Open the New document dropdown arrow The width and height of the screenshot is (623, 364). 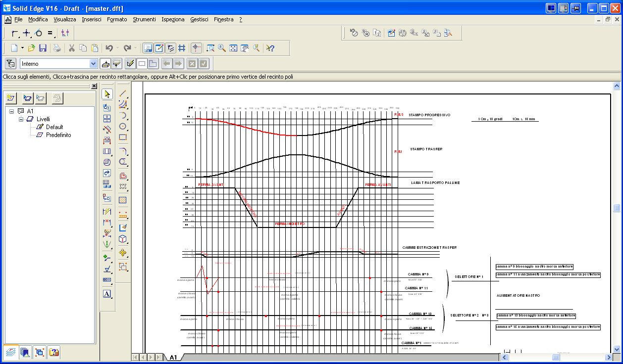22,48
